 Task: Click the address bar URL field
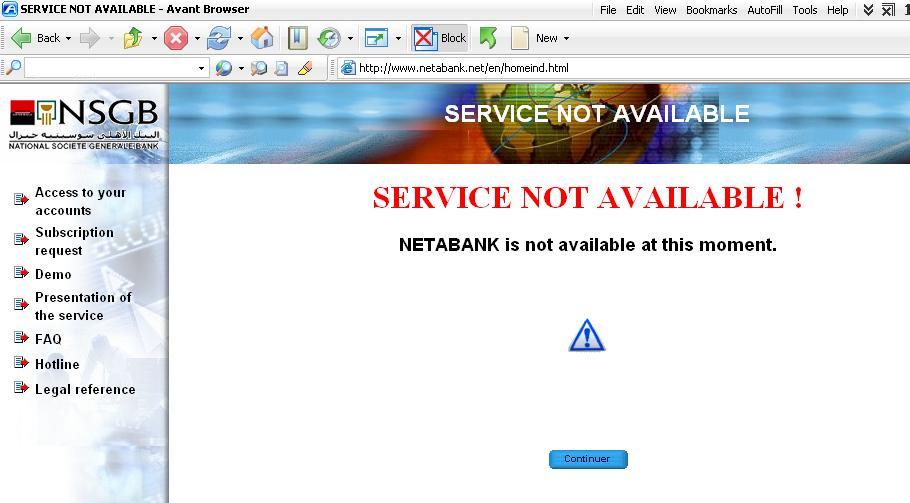pos(620,68)
